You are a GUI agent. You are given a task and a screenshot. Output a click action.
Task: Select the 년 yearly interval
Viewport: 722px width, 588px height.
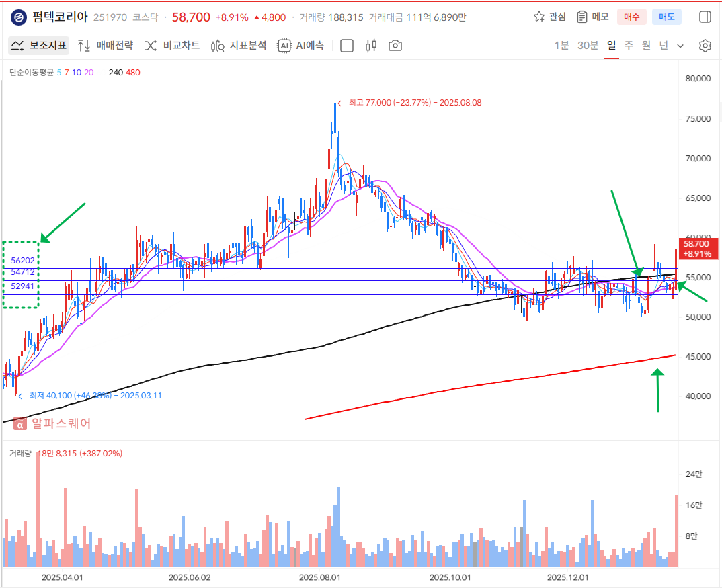click(664, 46)
